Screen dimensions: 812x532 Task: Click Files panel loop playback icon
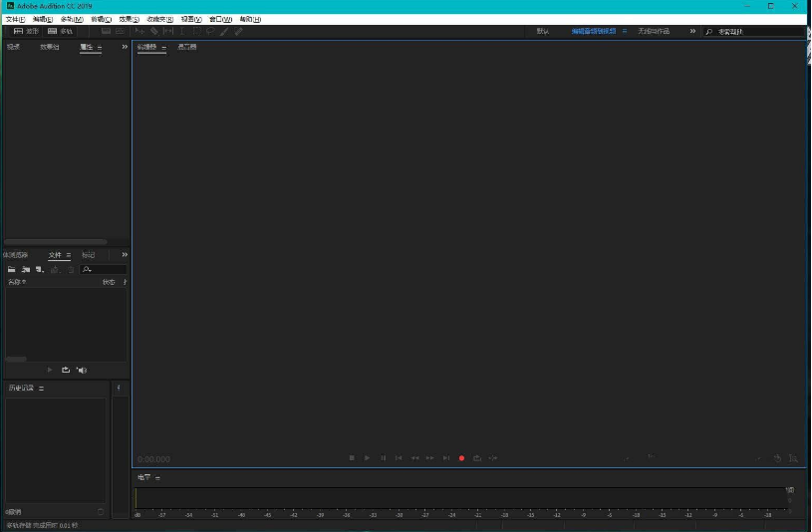66,370
